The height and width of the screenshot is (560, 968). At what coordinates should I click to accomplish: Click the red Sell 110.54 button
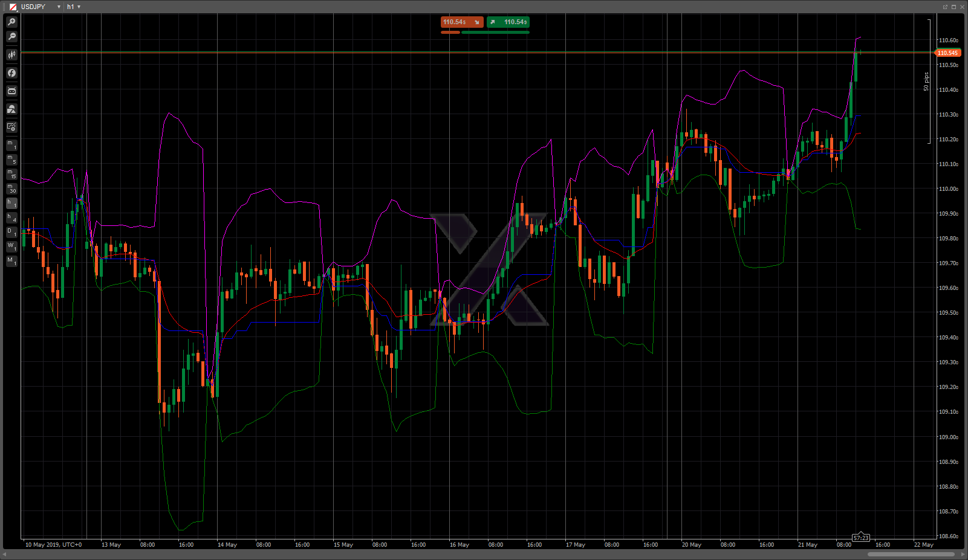point(461,22)
